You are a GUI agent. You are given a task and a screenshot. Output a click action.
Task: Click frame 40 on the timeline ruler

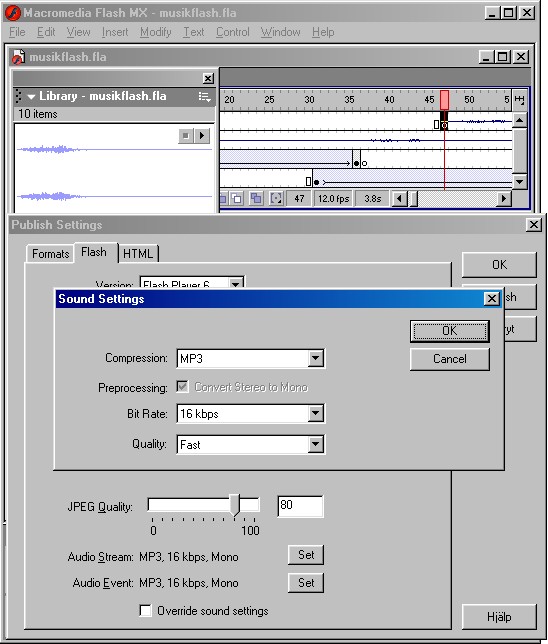tap(389, 99)
